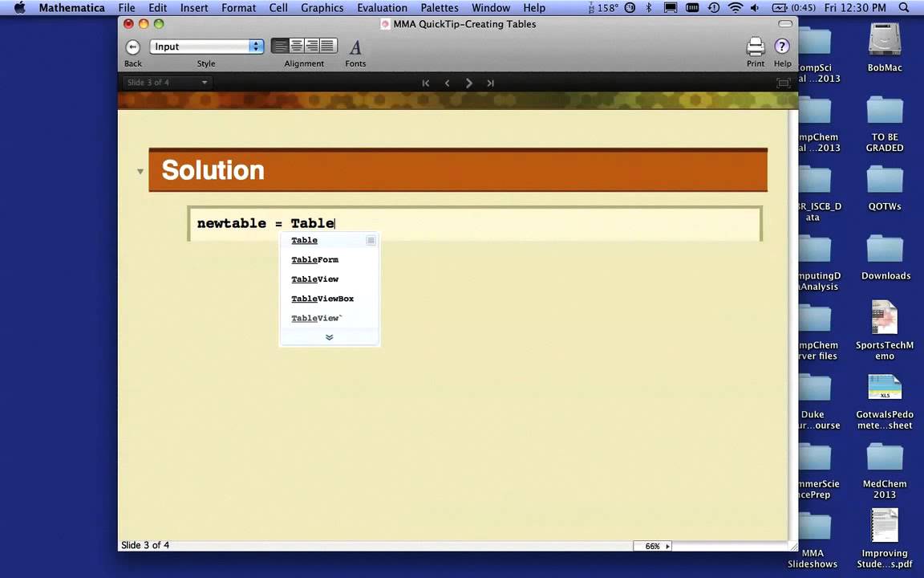Select right alignment button

[x=312, y=46]
